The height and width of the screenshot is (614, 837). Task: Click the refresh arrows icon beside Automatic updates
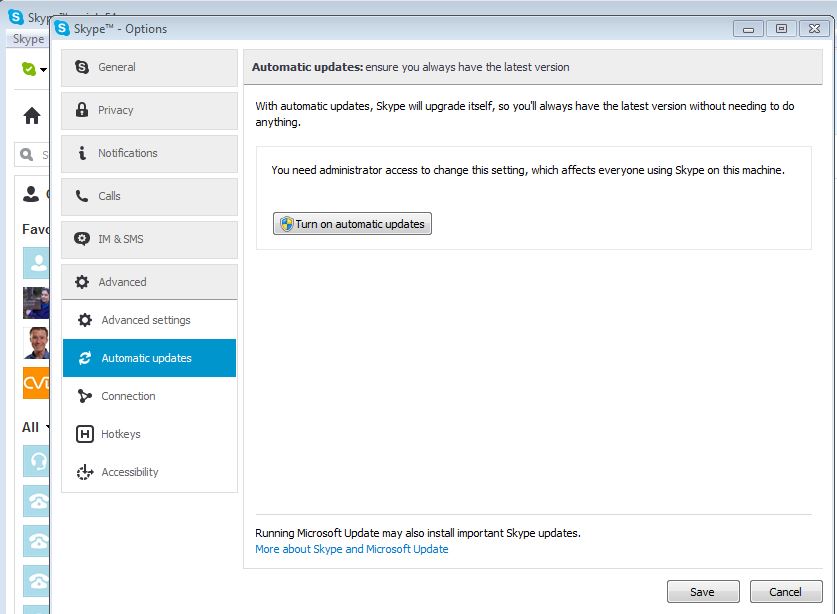(x=85, y=358)
